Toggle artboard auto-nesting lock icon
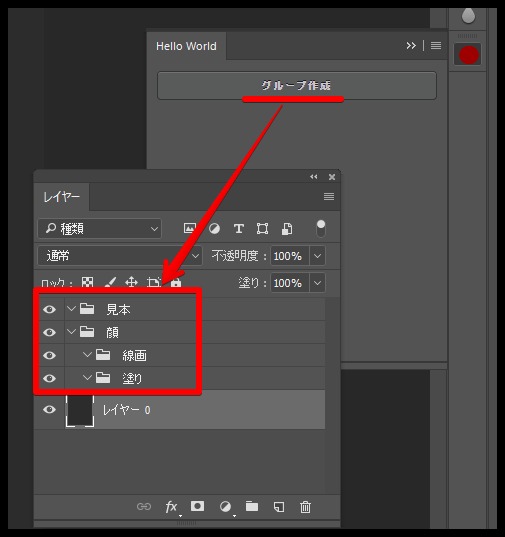Screen dimensions: 505x537 (x=153, y=282)
